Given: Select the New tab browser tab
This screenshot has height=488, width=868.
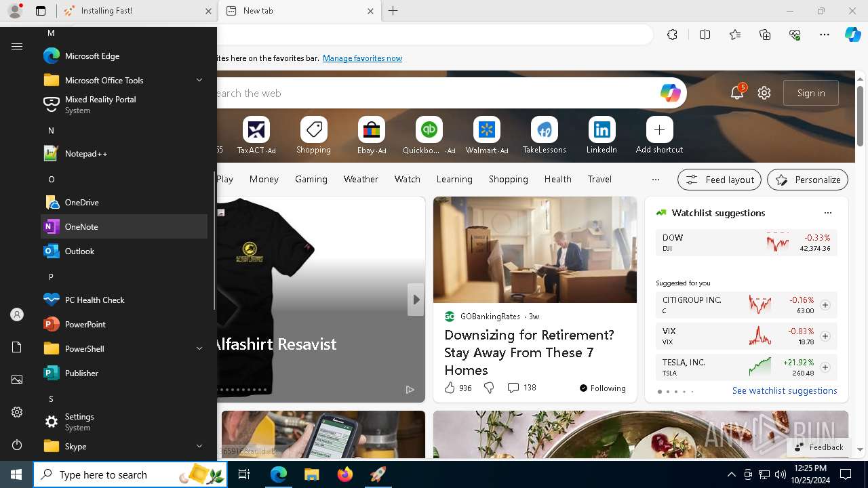Looking at the screenshot, I should coord(301,11).
